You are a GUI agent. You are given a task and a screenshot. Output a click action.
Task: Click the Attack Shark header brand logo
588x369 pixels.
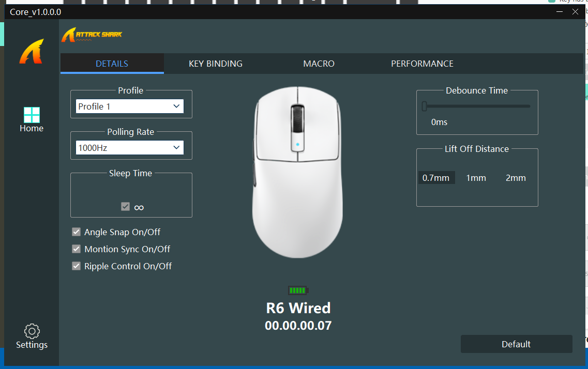click(92, 35)
